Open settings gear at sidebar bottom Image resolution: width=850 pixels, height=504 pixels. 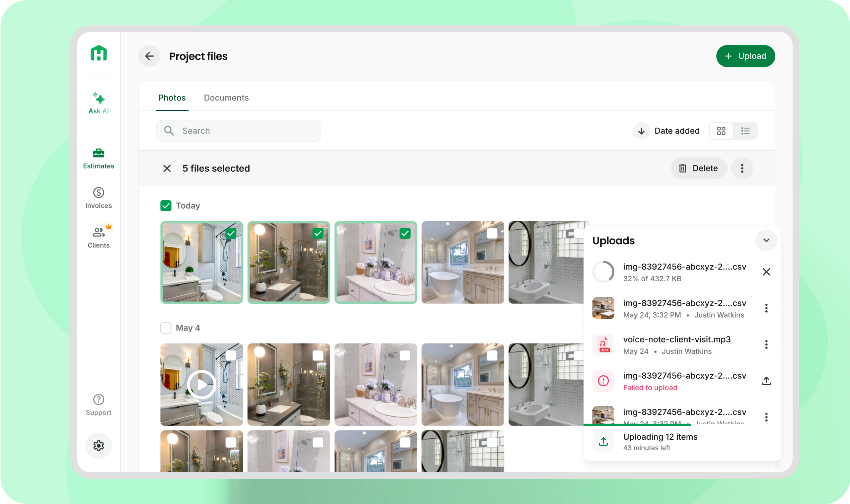point(99,446)
